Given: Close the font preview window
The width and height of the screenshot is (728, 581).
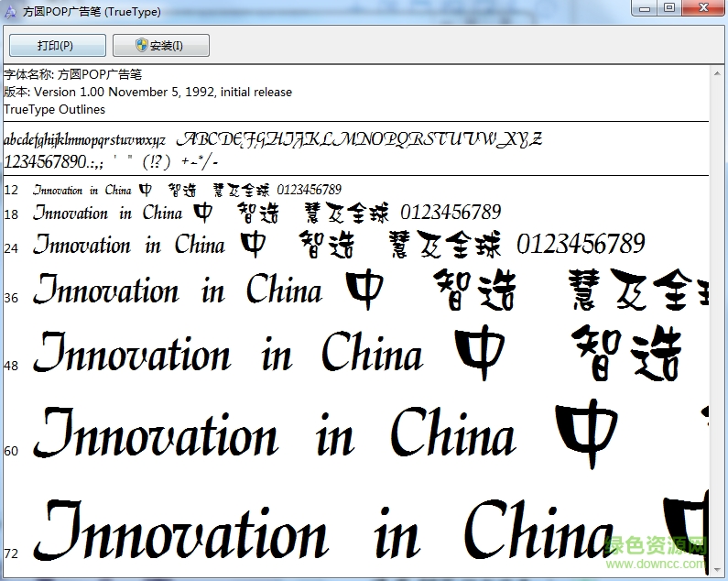Looking at the screenshot, I should pos(703,8).
